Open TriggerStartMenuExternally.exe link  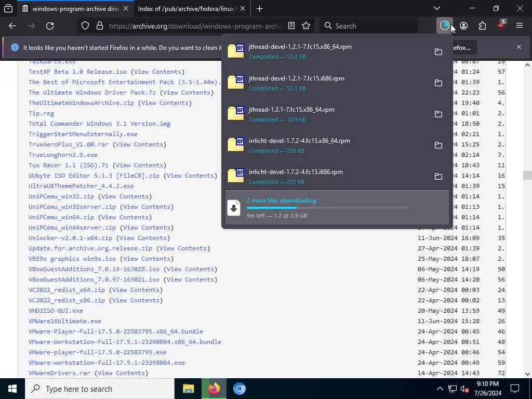[x=83, y=134]
